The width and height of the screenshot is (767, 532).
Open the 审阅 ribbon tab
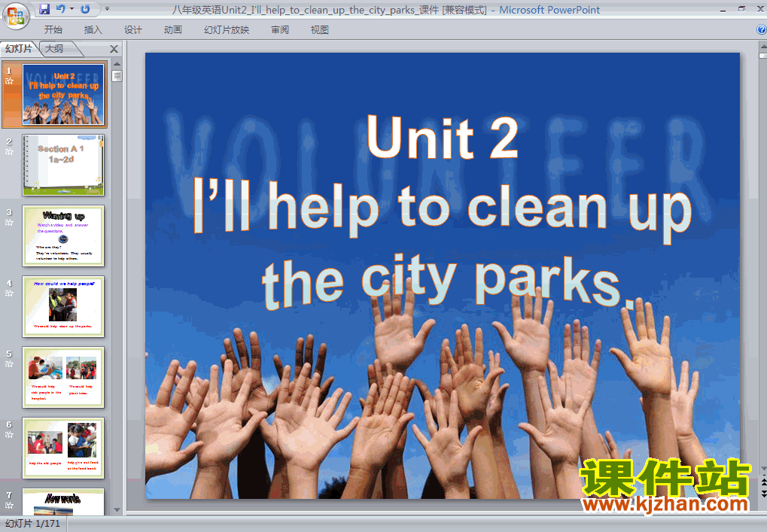click(280, 30)
